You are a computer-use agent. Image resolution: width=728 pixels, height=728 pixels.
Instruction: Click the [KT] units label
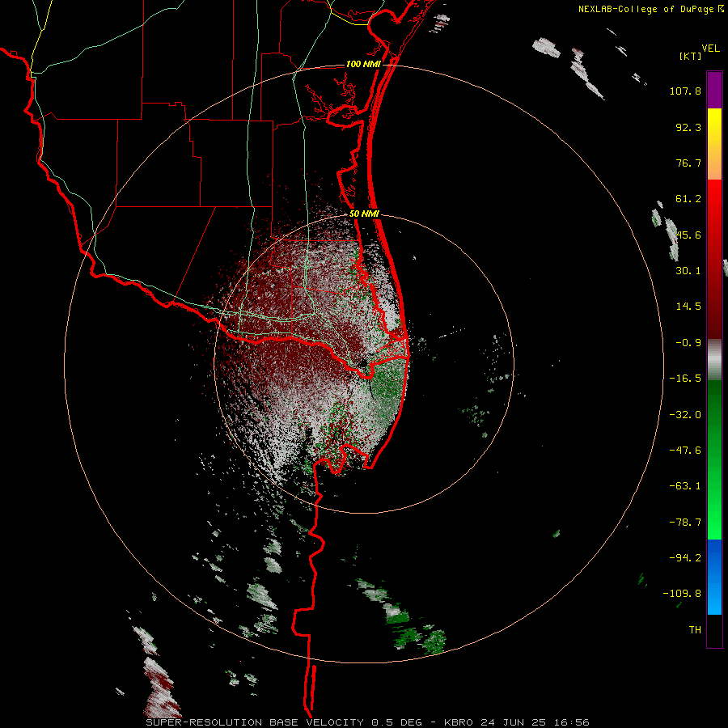[x=691, y=56]
